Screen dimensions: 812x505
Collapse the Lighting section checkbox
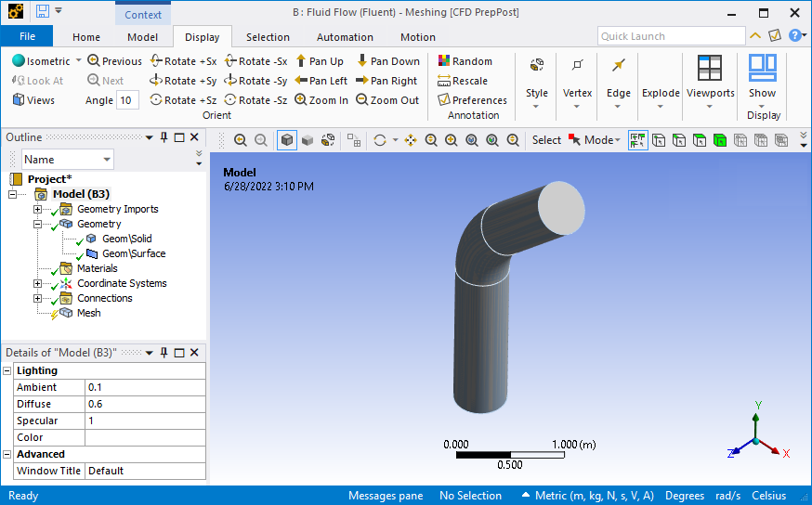tap(7, 370)
